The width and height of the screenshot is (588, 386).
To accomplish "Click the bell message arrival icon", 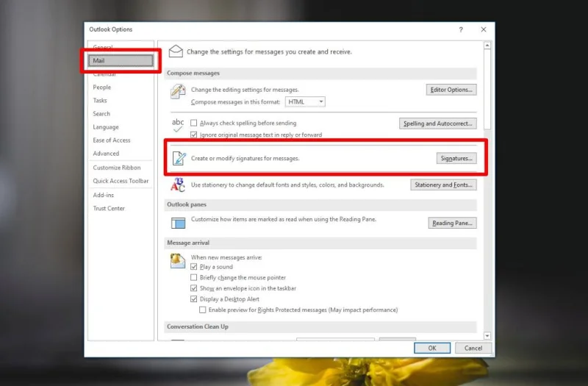I will 178,261.
